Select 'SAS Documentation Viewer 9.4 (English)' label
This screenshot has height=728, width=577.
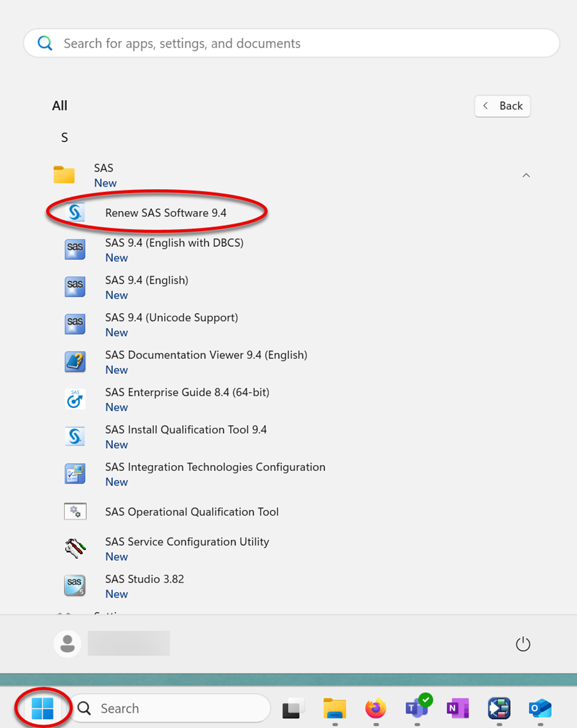click(x=206, y=355)
